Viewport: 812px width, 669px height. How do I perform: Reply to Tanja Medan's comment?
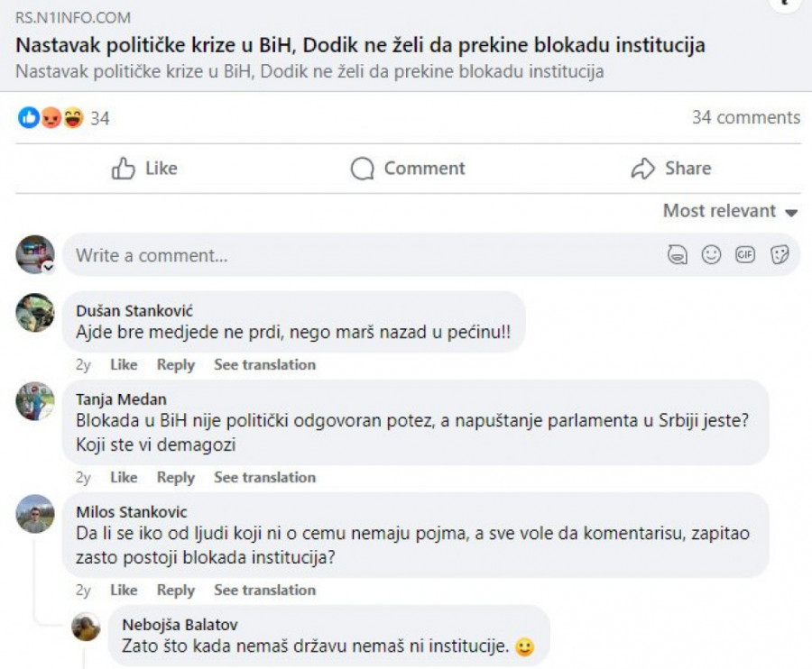176,477
